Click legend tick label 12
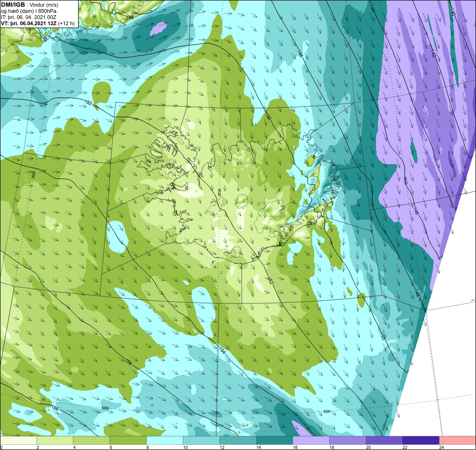Screen dimensions: 476x450 coord(222,447)
